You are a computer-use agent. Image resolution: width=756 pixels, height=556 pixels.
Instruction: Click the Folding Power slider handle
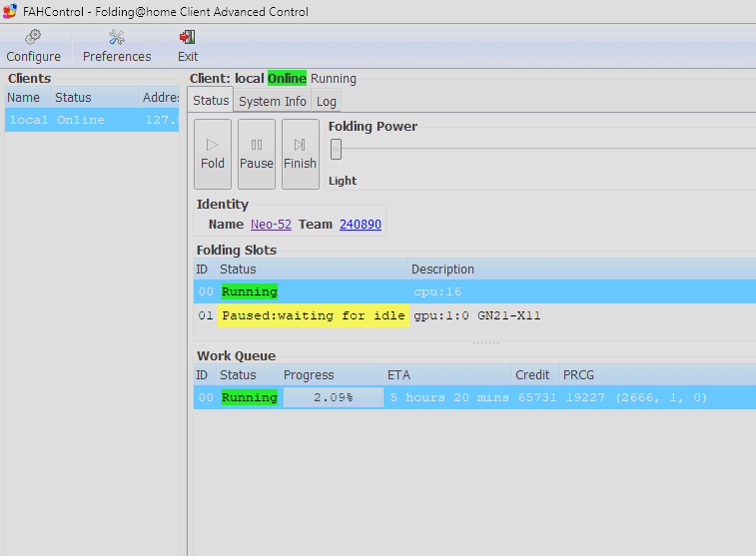(x=336, y=149)
